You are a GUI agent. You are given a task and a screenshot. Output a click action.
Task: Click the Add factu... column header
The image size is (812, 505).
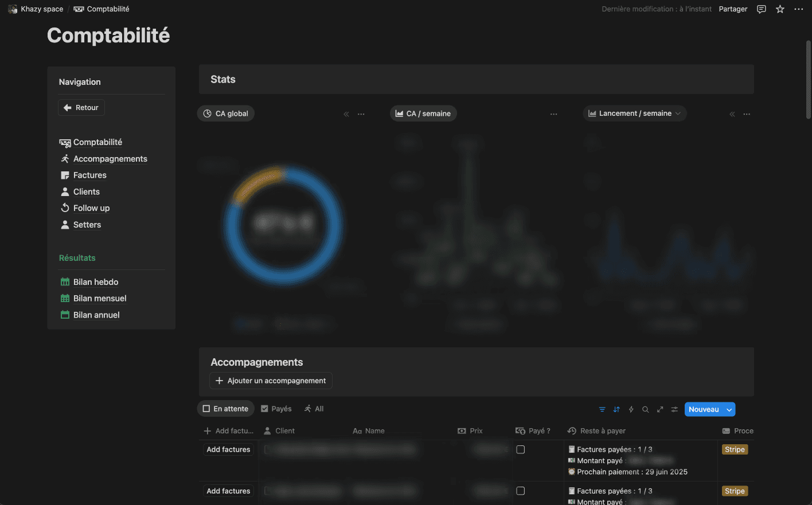[x=228, y=431]
